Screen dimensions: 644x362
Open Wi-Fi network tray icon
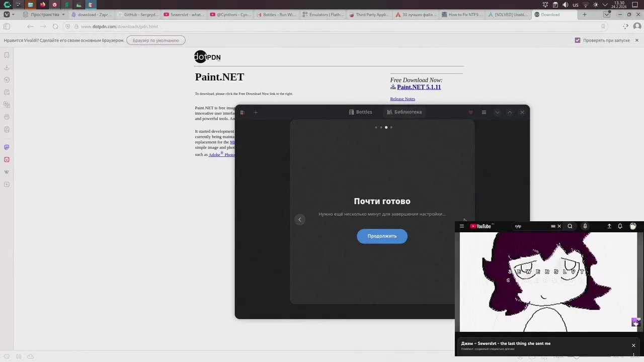pyautogui.click(x=586, y=5)
